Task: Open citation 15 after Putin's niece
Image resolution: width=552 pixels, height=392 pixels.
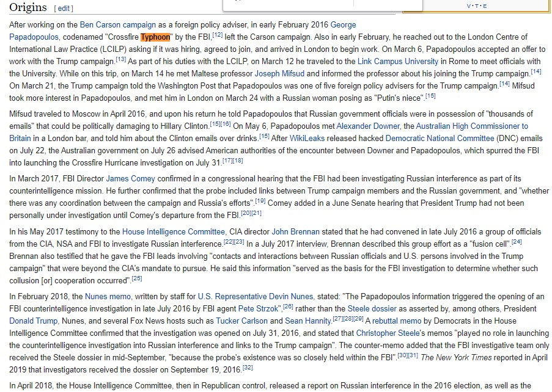Action: click(430, 96)
